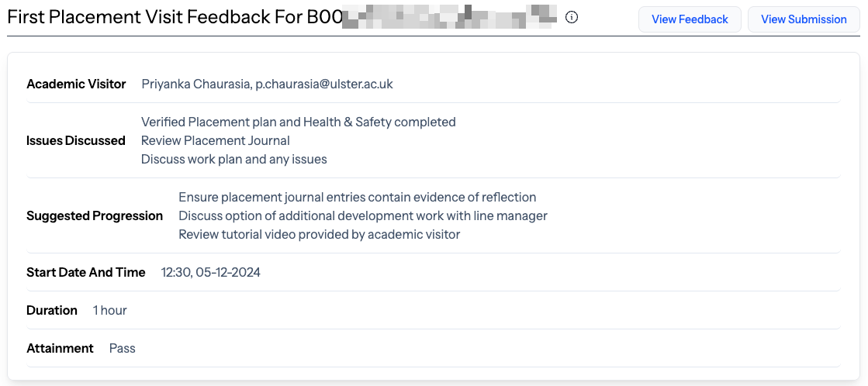The height and width of the screenshot is (386, 868).
Task: Select the Issues Discussed label
Action: point(76,140)
